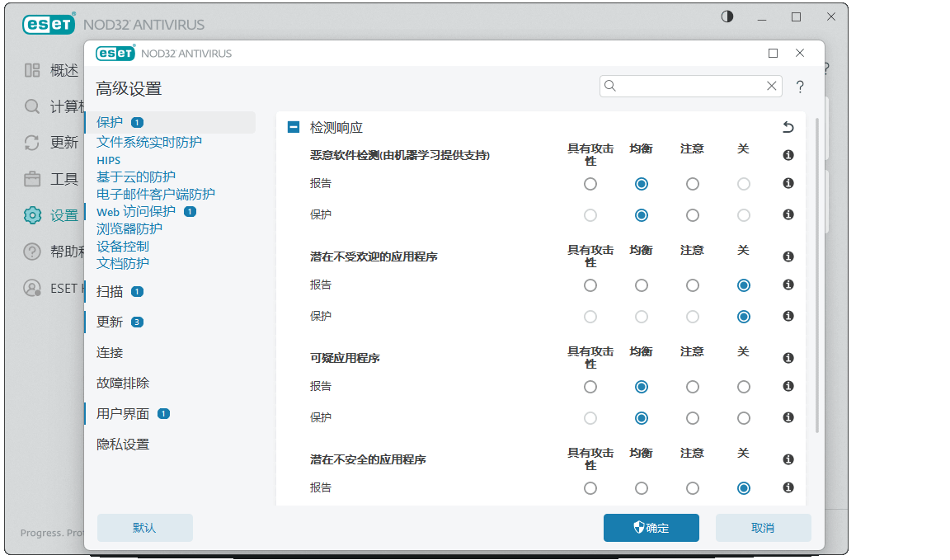The height and width of the screenshot is (560, 950).
Task: Click info icon beside 潜在不安全的应用程序 heading
Action: tap(788, 459)
